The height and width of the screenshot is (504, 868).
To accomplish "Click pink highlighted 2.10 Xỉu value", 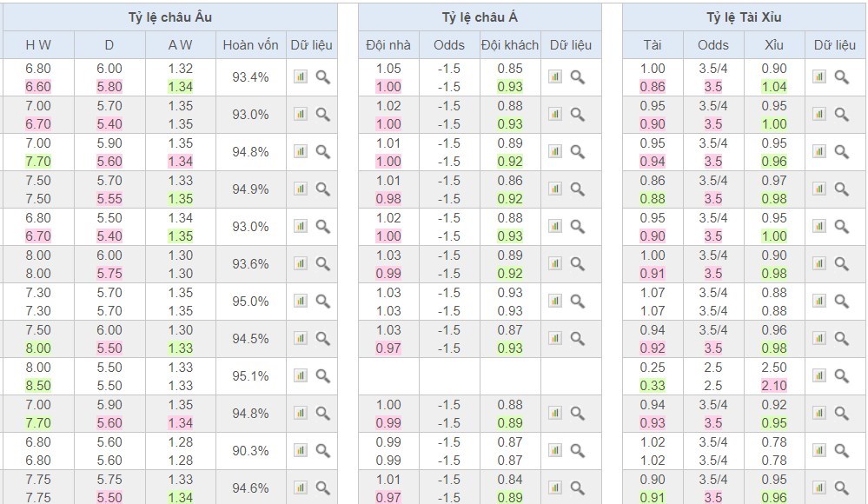I will click(x=773, y=385).
